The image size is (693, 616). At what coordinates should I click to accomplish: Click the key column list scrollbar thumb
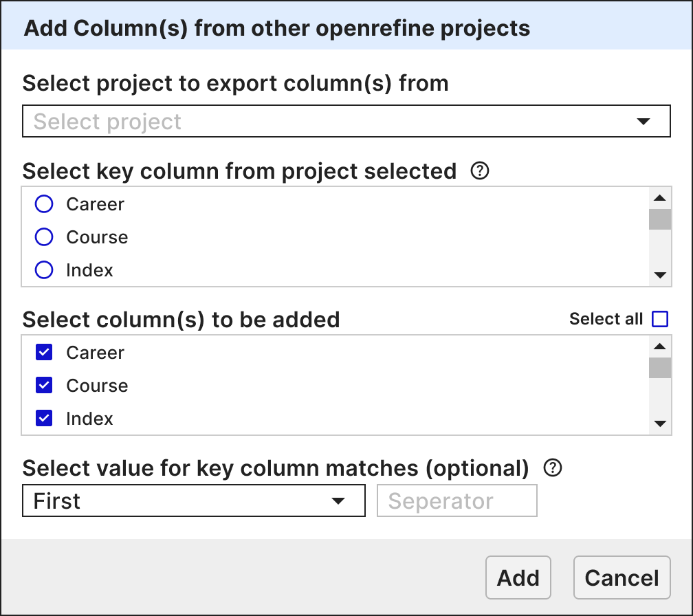pos(660,219)
